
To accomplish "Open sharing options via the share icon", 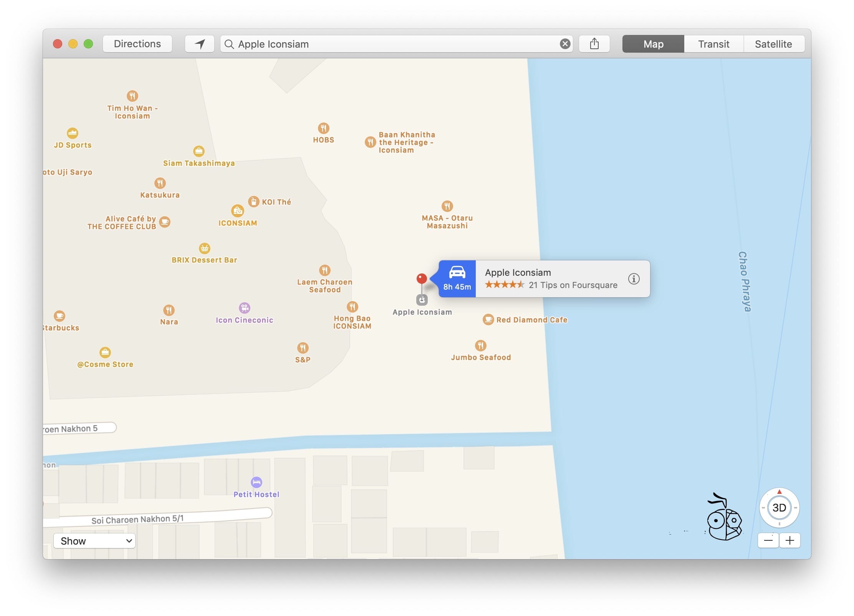I will tap(594, 43).
